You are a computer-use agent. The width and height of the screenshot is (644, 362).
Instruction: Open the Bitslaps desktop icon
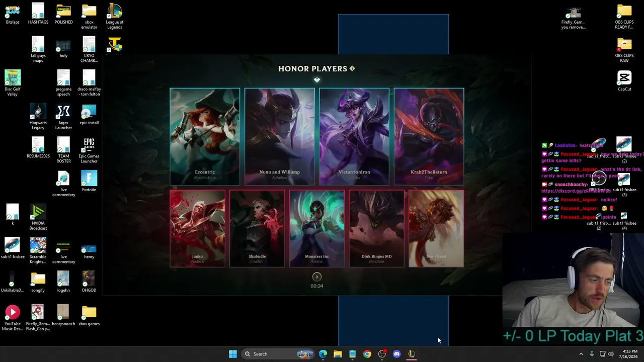tap(13, 14)
